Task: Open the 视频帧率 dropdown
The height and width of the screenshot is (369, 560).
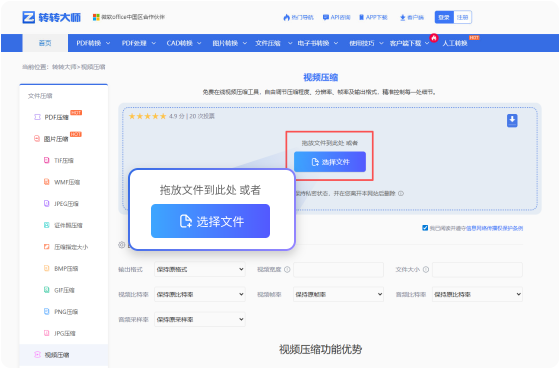Action: coord(338,294)
